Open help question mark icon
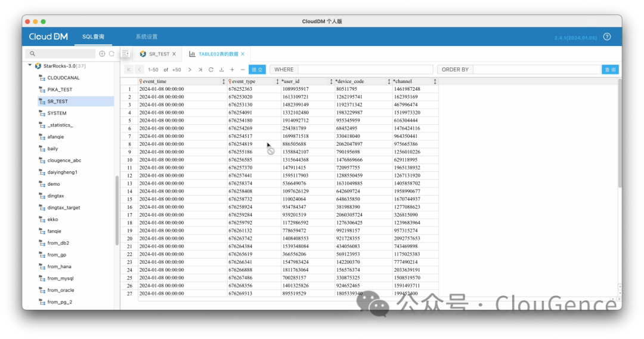Screen dimensions: 644x339 (x=607, y=36)
